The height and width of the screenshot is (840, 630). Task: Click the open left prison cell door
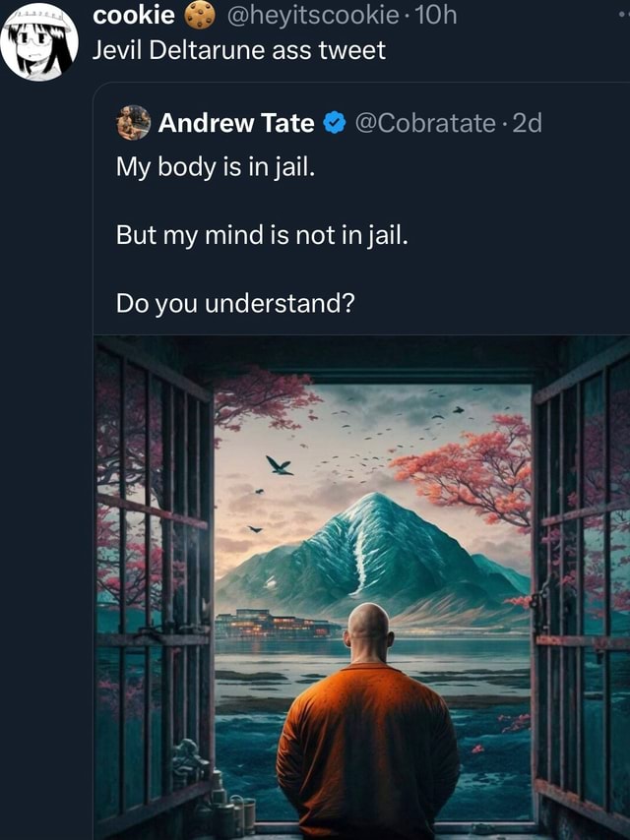(x=154, y=584)
